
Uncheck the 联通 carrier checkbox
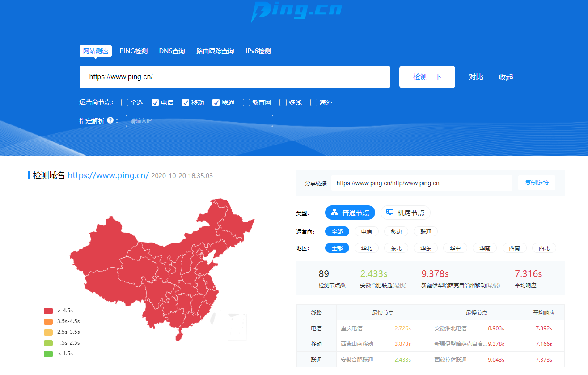pos(216,102)
